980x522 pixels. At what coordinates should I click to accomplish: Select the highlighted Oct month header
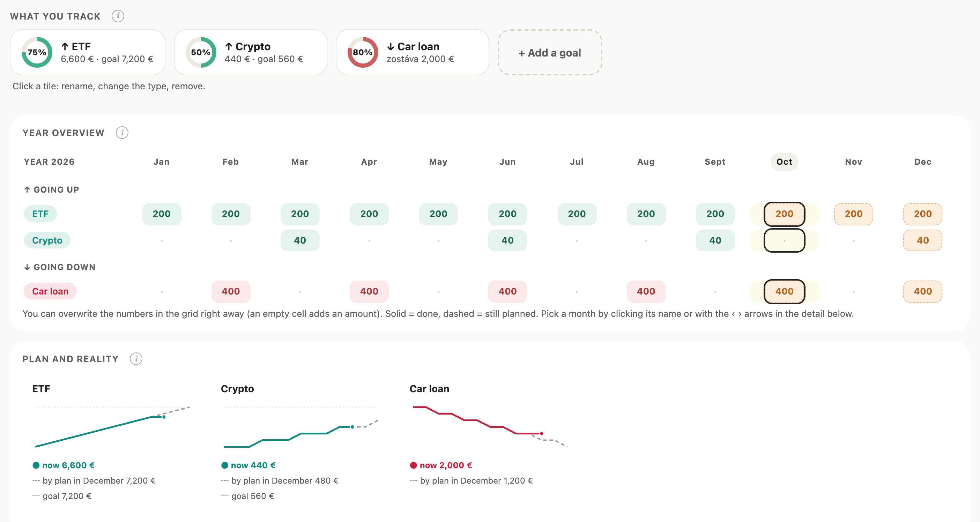click(x=785, y=162)
